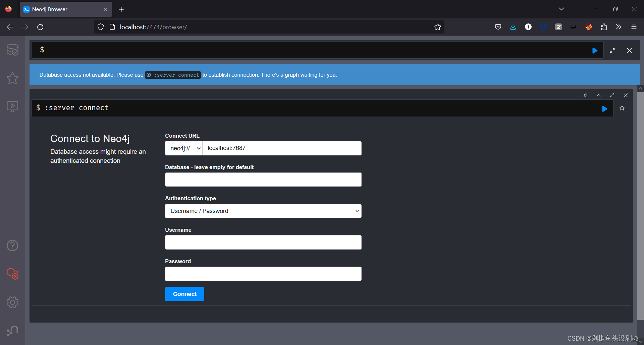The width and height of the screenshot is (644, 345).
Task: Click the blue Connect button
Action: pos(184,294)
